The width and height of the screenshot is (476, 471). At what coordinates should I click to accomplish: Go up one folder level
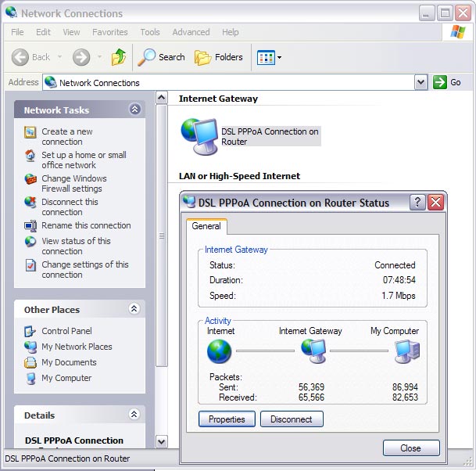click(x=119, y=57)
